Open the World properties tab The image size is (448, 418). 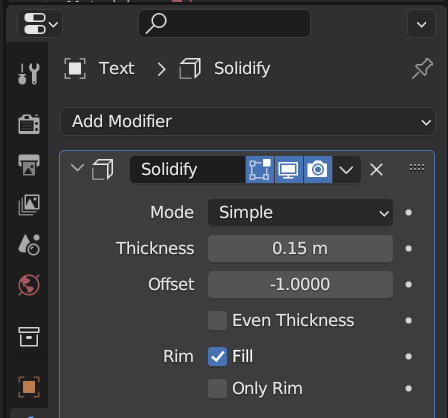click(29, 285)
